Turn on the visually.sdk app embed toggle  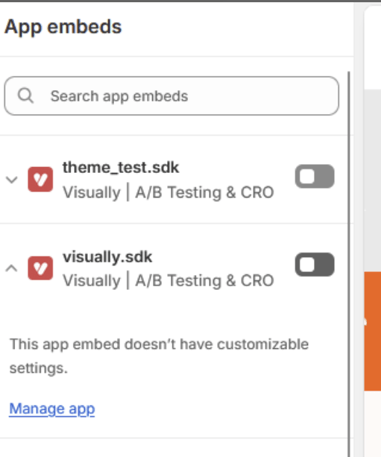(x=314, y=265)
